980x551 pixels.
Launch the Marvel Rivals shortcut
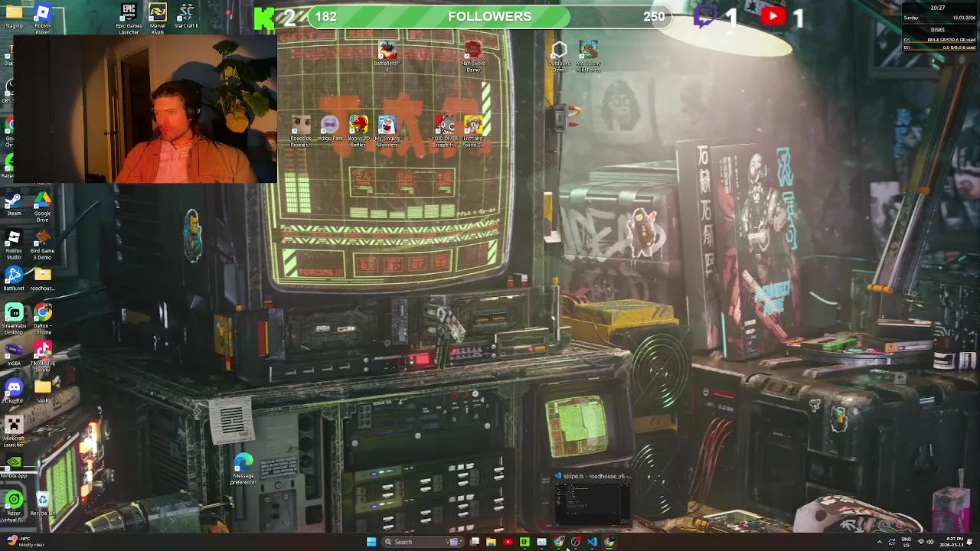click(157, 18)
